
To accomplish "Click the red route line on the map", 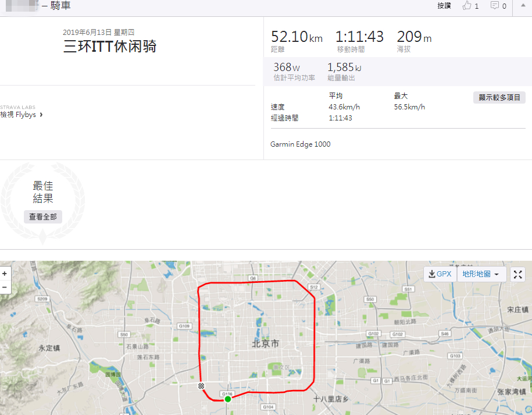I will click(315, 339).
